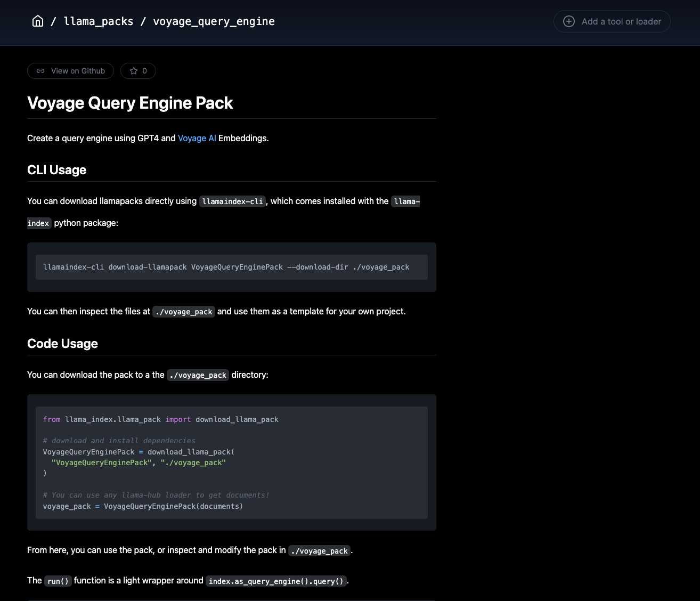This screenshot has height=601, width=700.
Task: Click the 'index.as_query_engine().query()' code tag
Action: [x=276, y=581]
